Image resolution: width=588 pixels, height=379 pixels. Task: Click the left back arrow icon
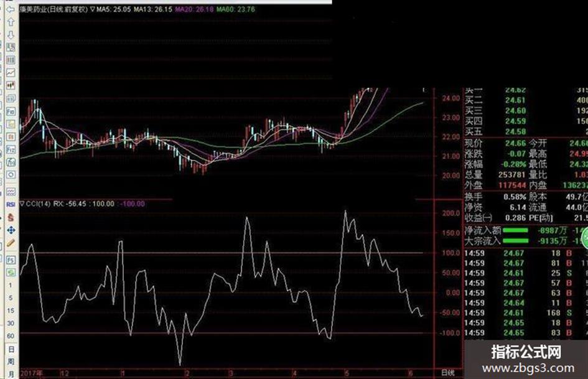pos(11,9)
